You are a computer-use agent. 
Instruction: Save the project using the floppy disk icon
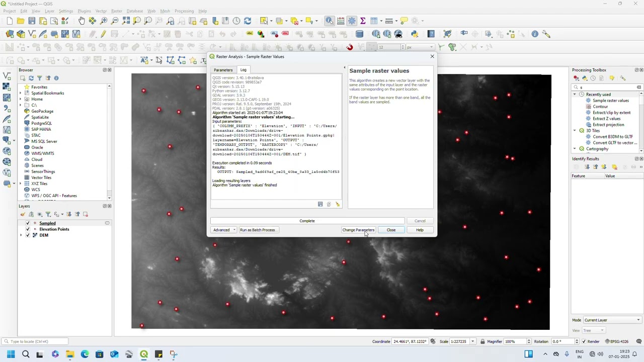coord(32,21)
